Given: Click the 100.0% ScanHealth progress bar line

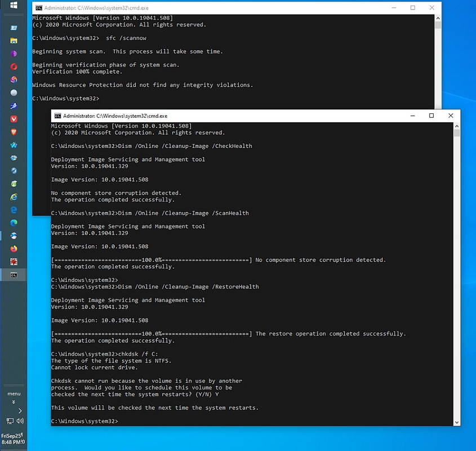Looking at the screenshot, I should (x=152, y=260).
